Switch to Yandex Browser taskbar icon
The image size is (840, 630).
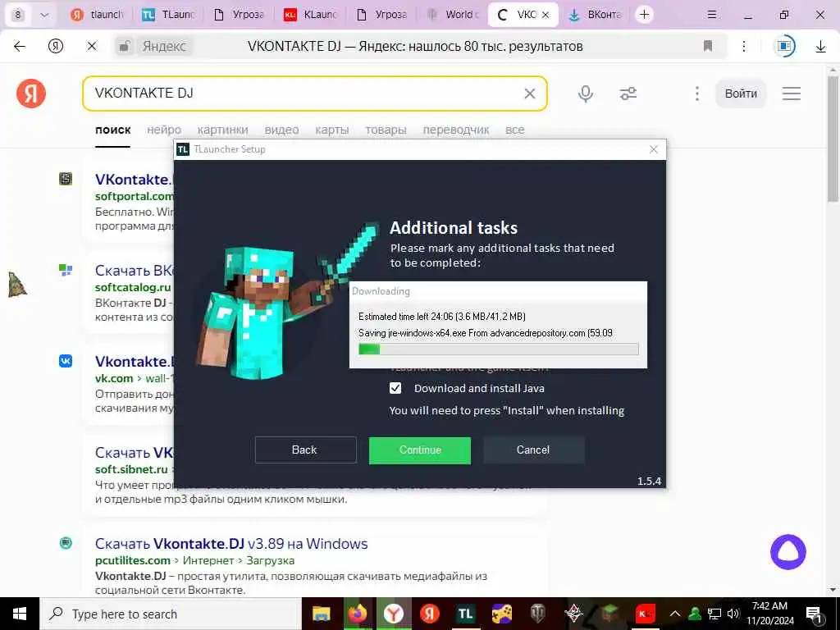pos(394,614)
